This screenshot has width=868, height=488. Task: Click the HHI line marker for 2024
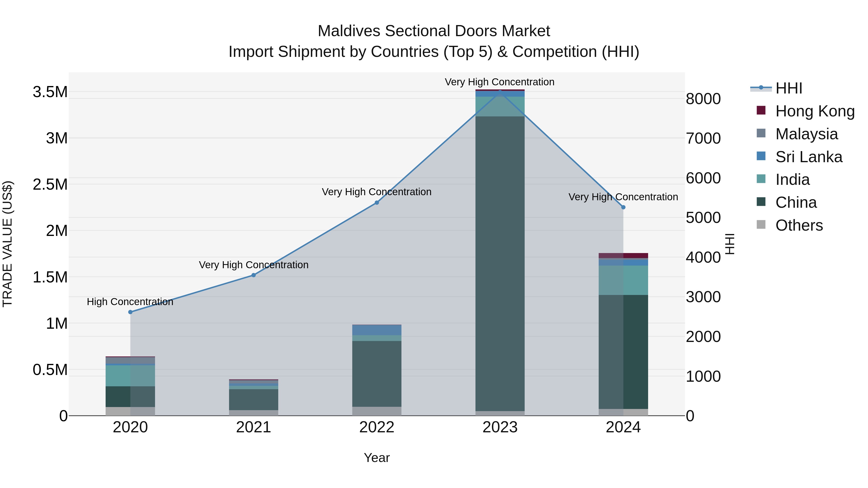click(623, 207)
